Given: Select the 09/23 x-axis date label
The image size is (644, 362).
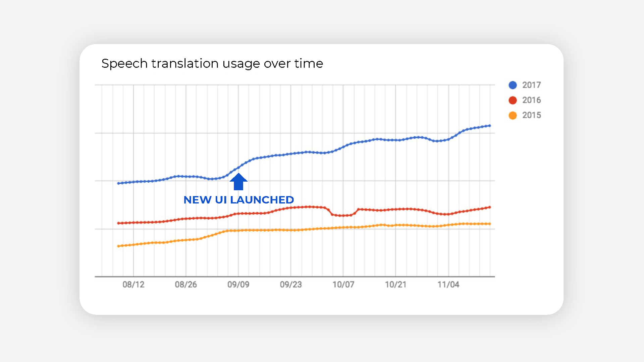Looking at the screenshot, I should pos(291,285).
